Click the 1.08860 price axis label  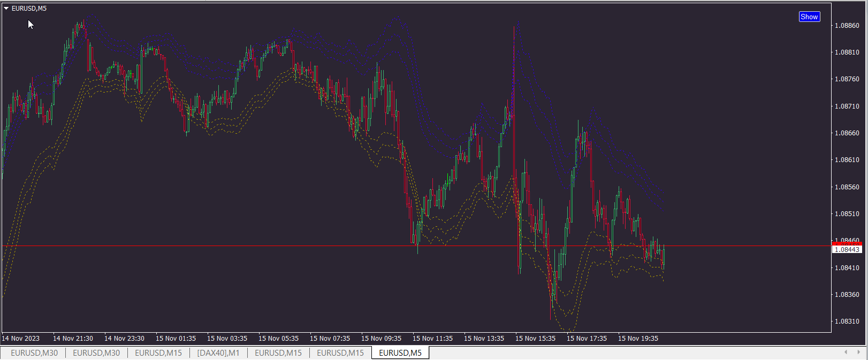point(847,26)
